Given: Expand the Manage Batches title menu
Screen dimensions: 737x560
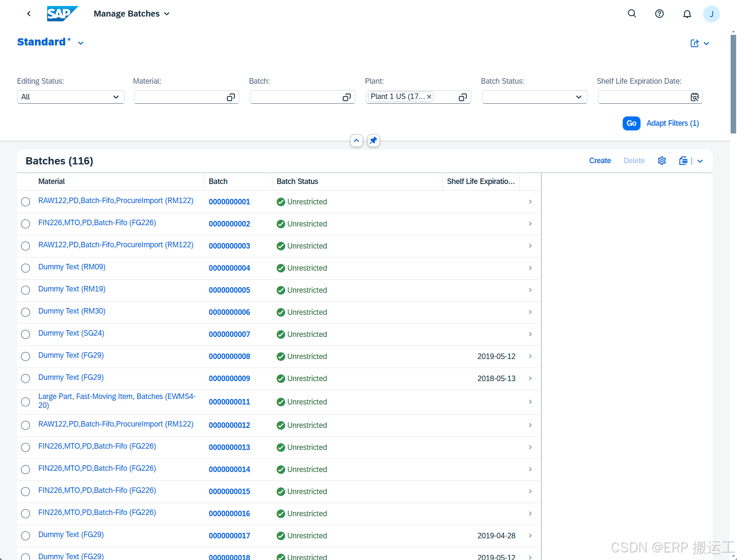Looking at the screenshot, I should point(167,14).
